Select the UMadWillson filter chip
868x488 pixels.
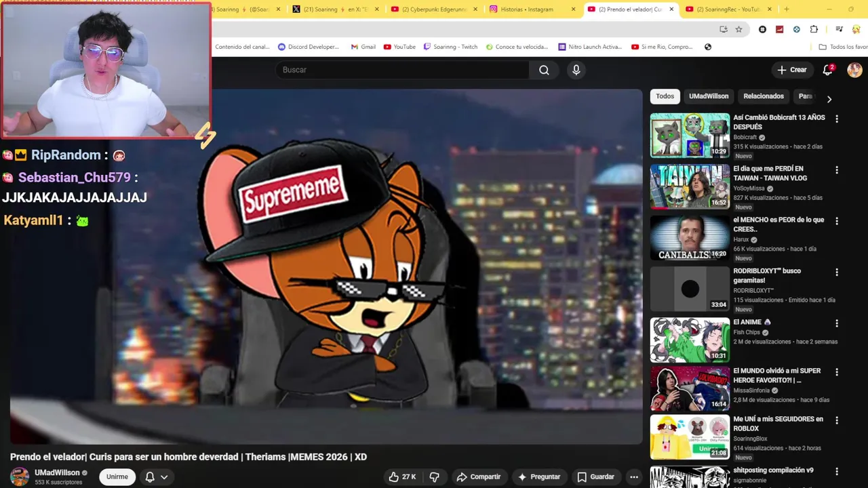click(709, 96)
